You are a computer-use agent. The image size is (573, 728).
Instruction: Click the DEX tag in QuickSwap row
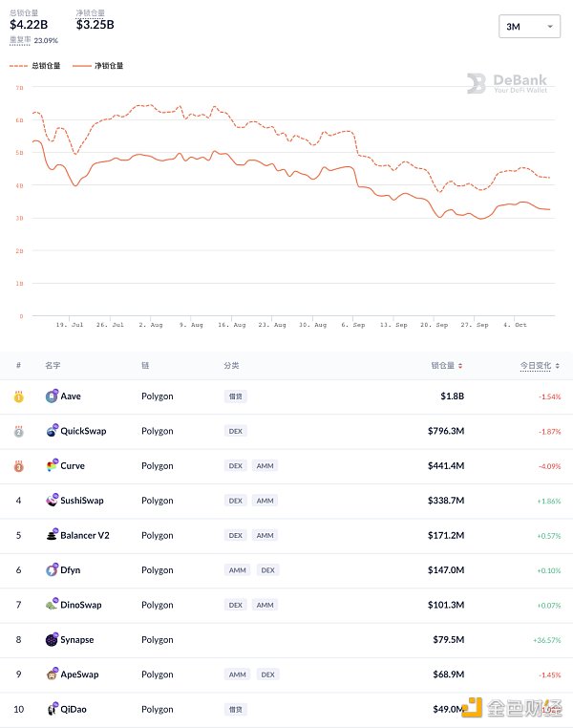(x=235, y=431)
